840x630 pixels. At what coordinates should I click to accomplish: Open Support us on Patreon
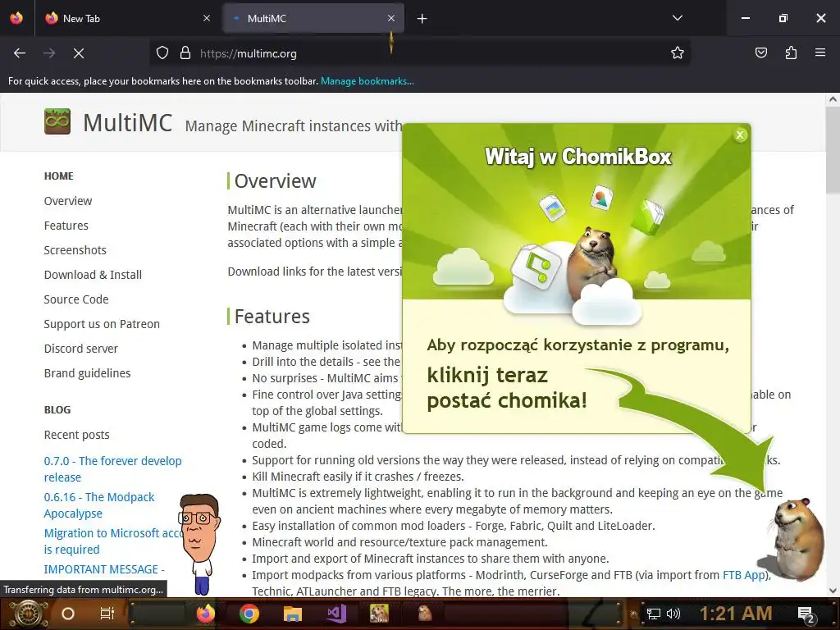[x=102, y=324]
